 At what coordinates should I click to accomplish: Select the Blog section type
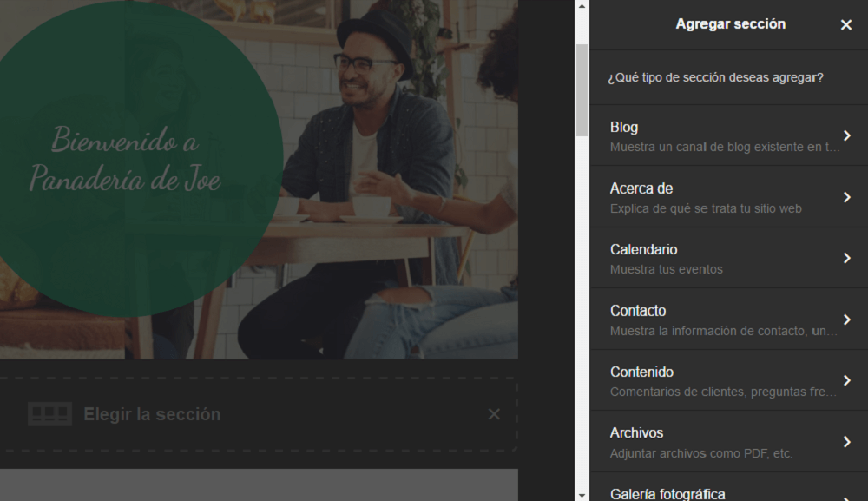pos(624,128)
